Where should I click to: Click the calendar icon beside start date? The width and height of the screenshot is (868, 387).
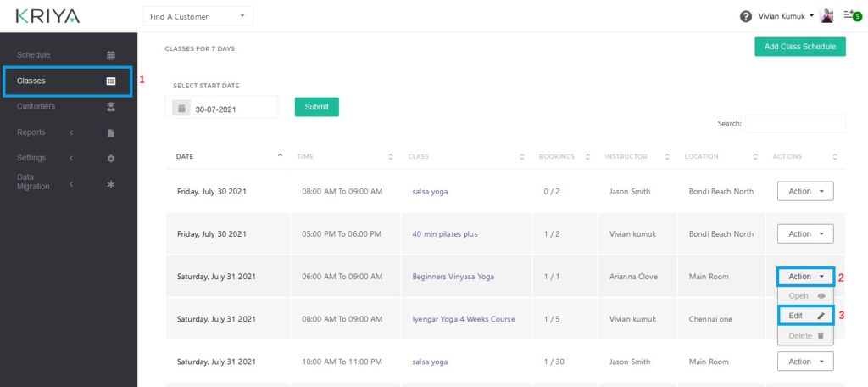(x=181, y=108)
